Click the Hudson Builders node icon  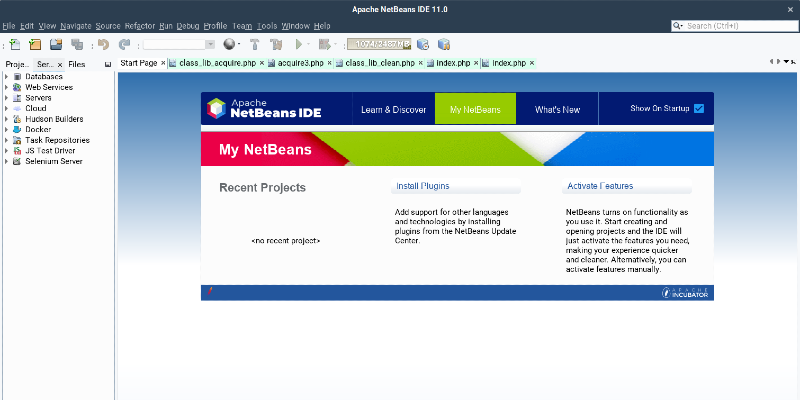point(17,119)
